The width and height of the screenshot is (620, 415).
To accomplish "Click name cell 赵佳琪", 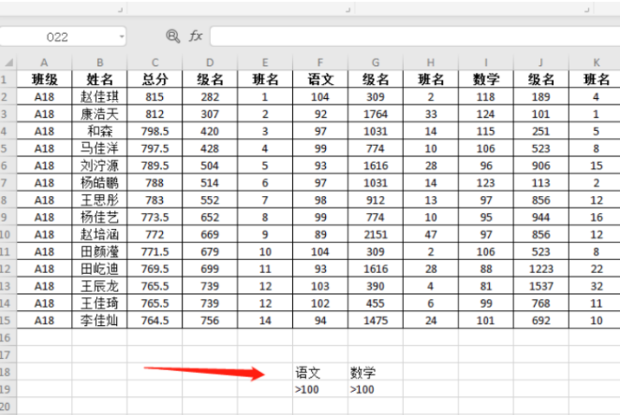I will click(x=100, y=97).
